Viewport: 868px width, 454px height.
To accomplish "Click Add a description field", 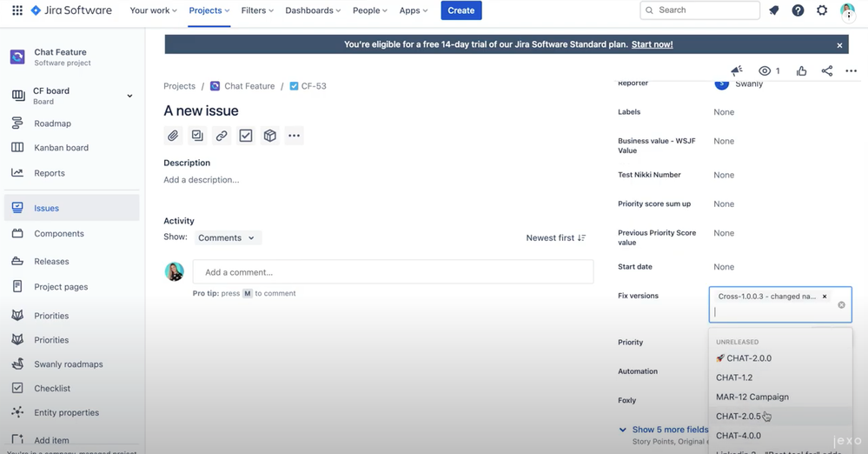I will [202, 180].
